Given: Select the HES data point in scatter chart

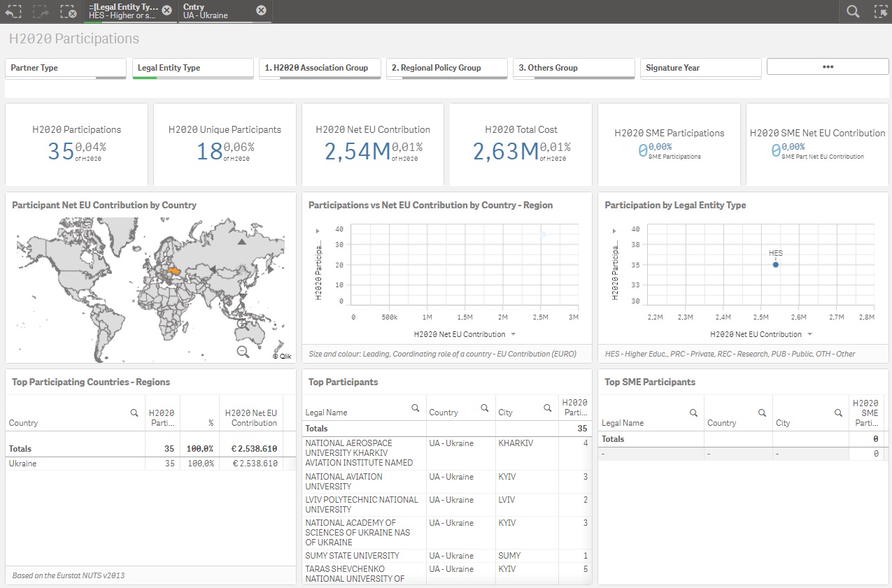Looking at the screenshot, I should coord(776,265).
